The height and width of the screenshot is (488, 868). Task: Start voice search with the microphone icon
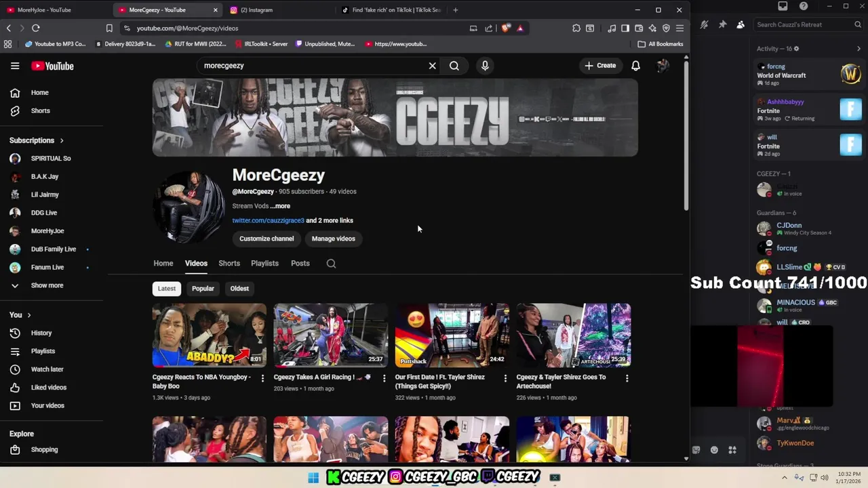tap(485, 66)
